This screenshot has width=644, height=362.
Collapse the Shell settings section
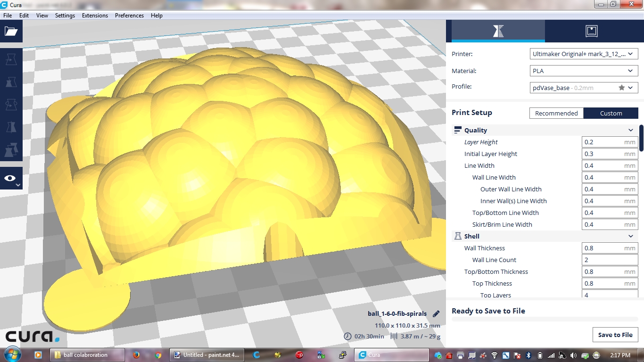pos(630,236)
